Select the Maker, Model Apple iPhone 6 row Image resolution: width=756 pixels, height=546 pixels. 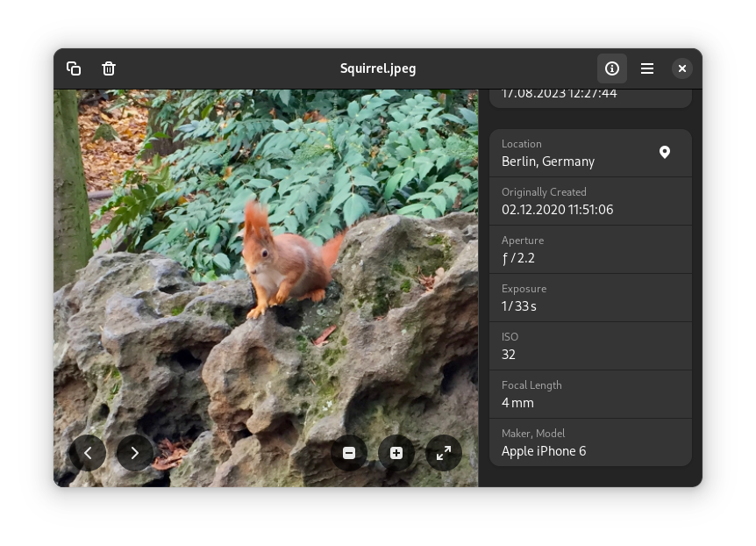[x=590, y=442]
